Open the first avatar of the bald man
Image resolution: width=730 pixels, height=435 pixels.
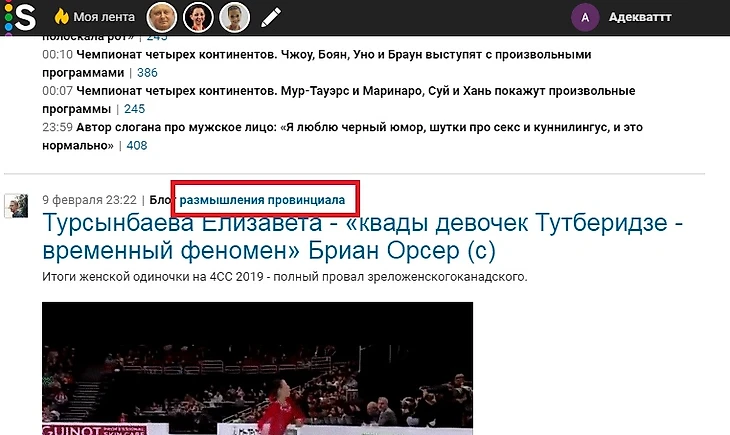click(162, 17)
